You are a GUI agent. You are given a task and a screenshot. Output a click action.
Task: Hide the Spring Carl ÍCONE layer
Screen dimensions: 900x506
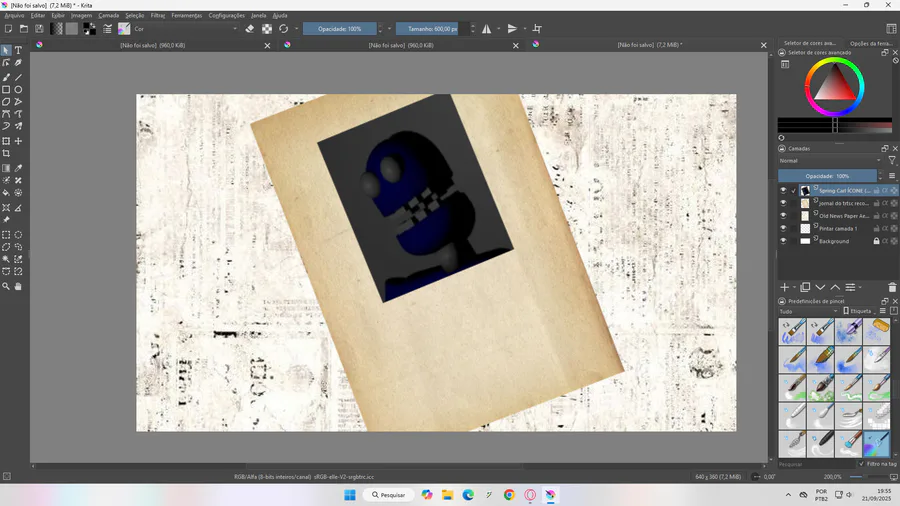pyautogui.click(x=783, y=190)
